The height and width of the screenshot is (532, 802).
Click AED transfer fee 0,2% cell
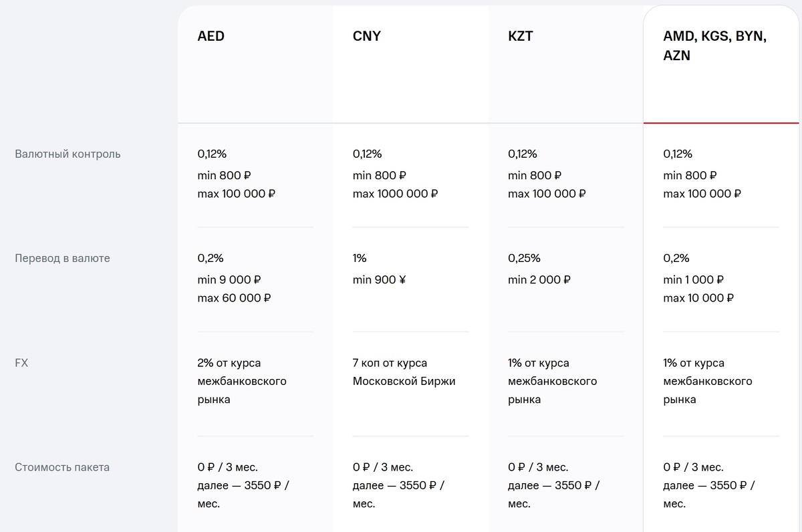click(210, 258)
